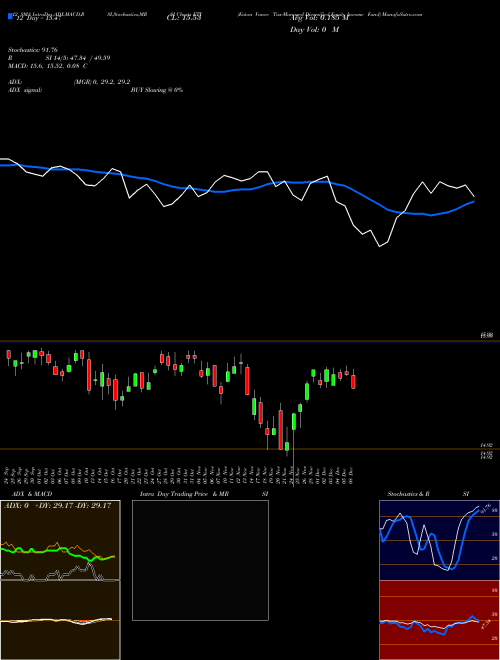The image size is (500, 660).
Task: Click the 'ADX: 0 +DY: 29.17 -DY: 29.17' header
Action: point(57,505)
